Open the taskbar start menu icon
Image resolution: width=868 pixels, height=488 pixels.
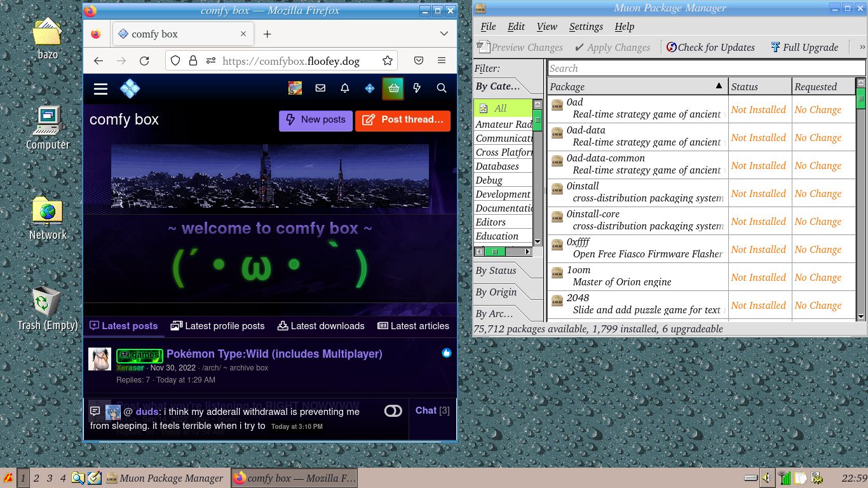(x=8, y=478)
